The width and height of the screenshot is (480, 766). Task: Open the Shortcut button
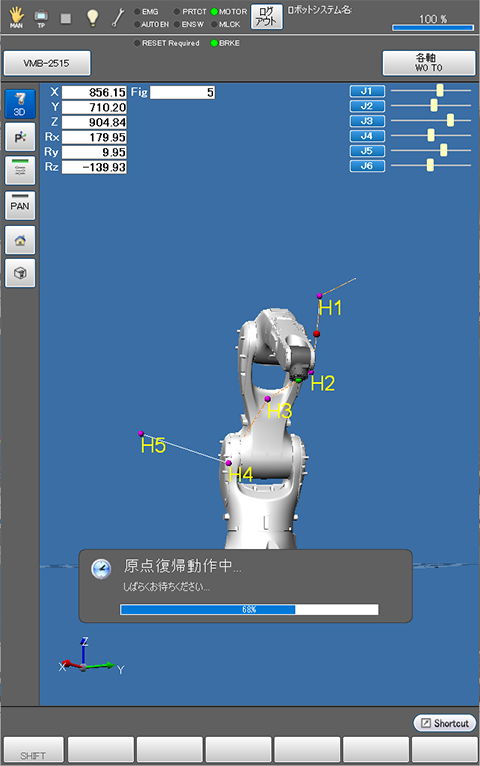[445, 723]
